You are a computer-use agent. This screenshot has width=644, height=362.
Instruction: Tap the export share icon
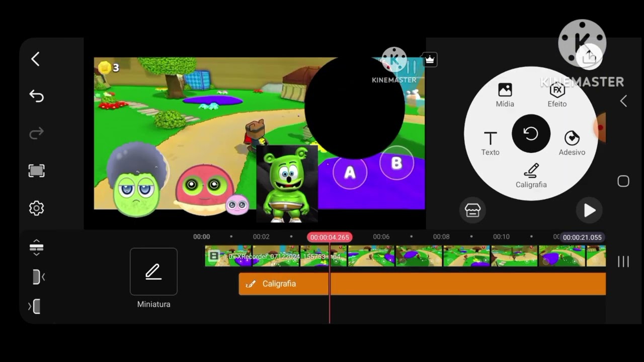589,57
